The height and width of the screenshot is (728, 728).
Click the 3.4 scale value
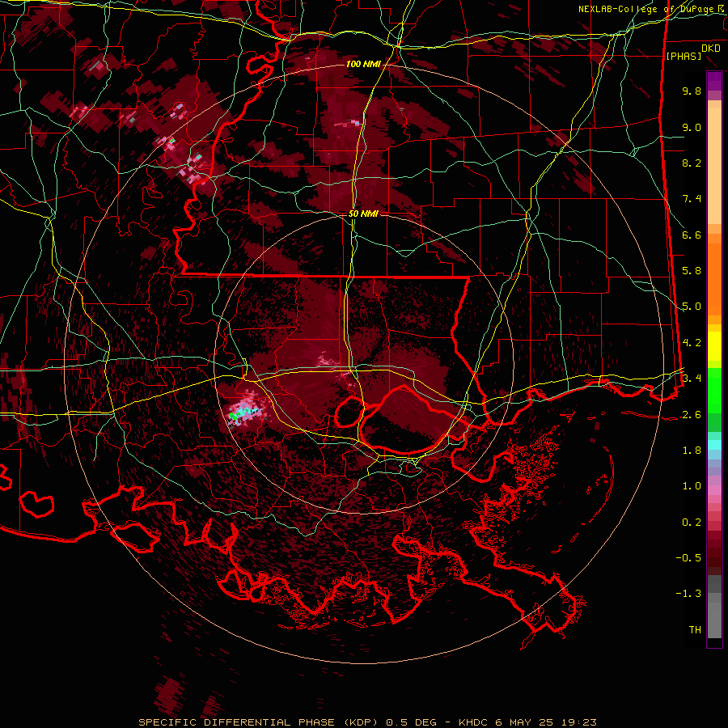tap(692, 379)
